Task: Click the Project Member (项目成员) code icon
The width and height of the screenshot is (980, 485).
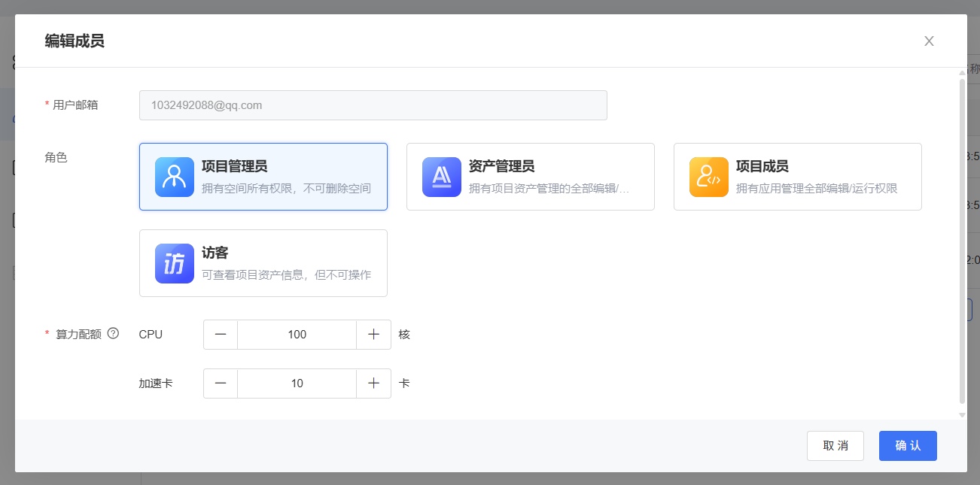Action: point(708,177)
